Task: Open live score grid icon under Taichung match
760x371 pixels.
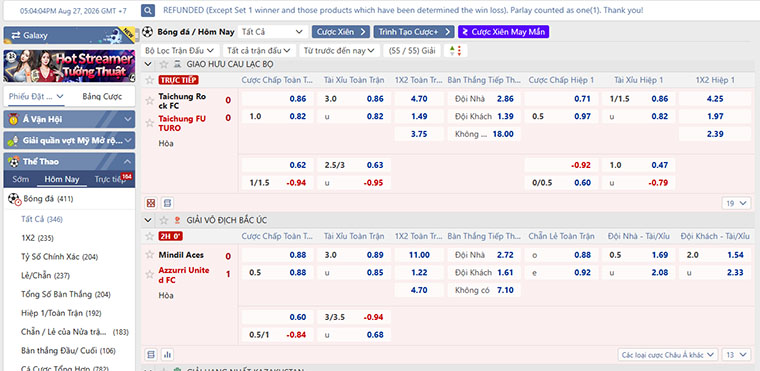Action: coord(151,203)
